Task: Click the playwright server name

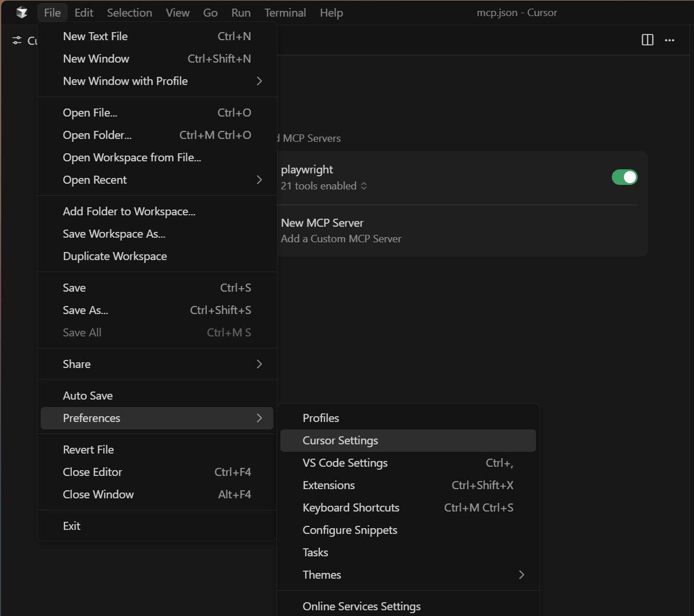Action: pos(307,170)
